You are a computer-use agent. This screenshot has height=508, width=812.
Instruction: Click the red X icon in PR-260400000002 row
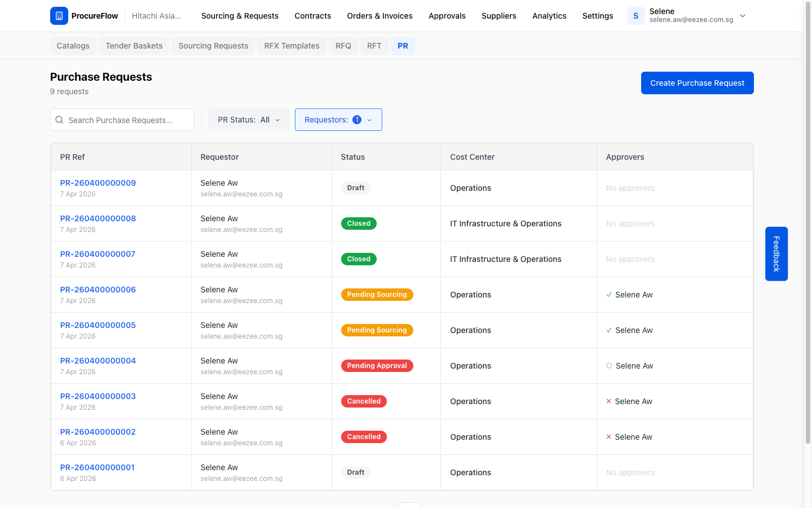pos(609,437)
